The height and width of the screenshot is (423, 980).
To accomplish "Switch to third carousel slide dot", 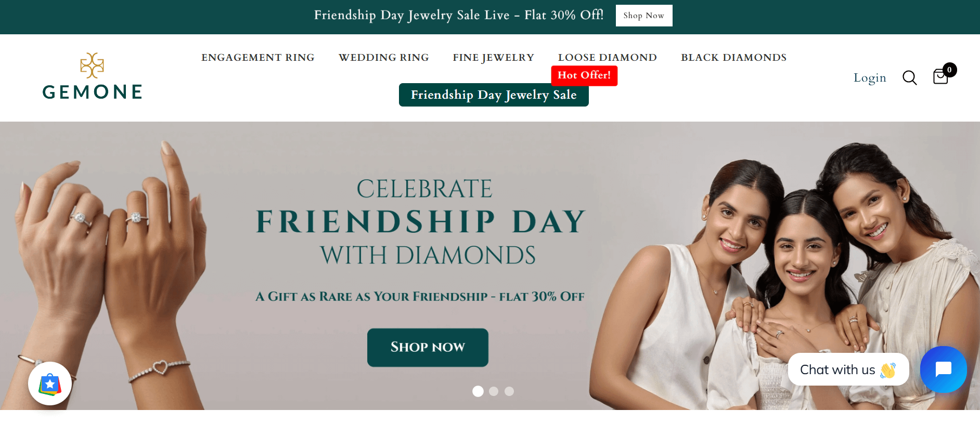I will pyautogui.click(x=509, y=391).
